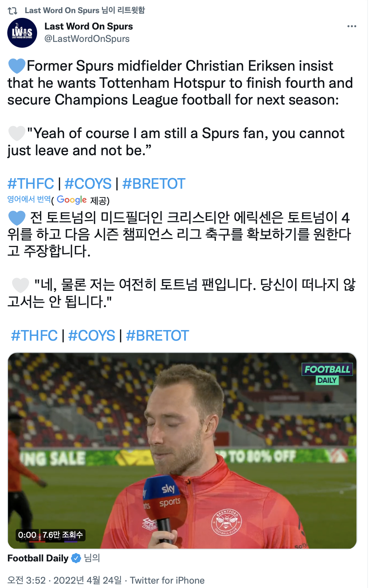Play the Christian Eriksen interview video

[x=182, y=451]
